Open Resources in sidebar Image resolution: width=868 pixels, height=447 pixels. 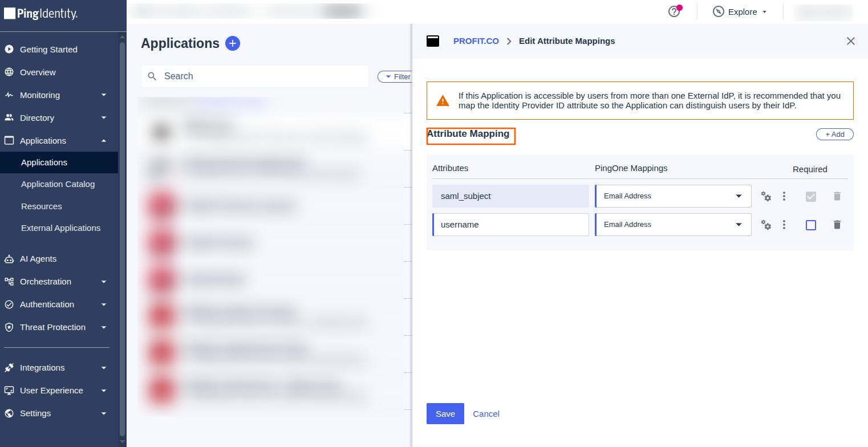tap(42, 206)
